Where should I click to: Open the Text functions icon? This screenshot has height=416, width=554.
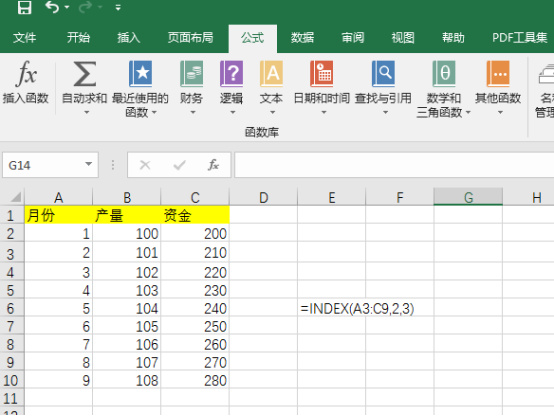coord(271,74)
